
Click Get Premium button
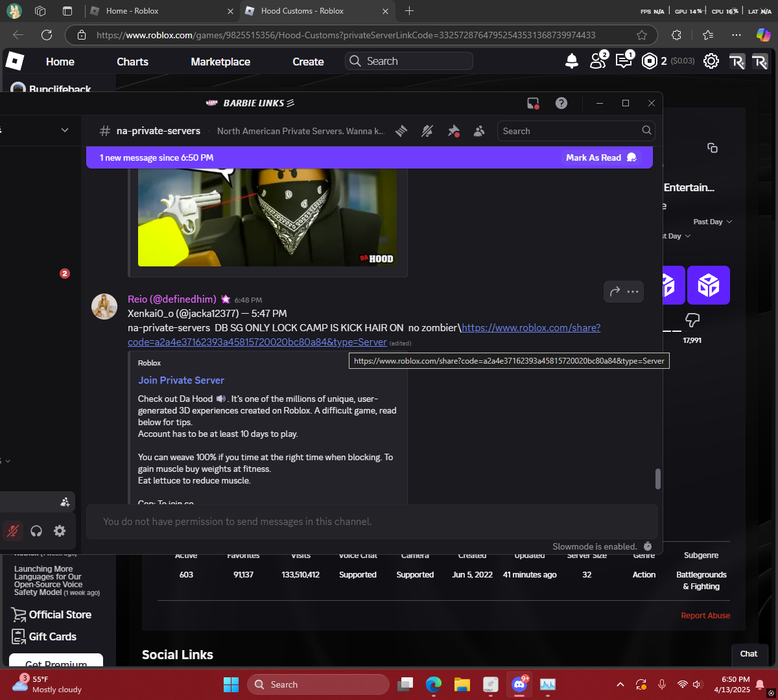pyautogui.click(x=56, y=660)
